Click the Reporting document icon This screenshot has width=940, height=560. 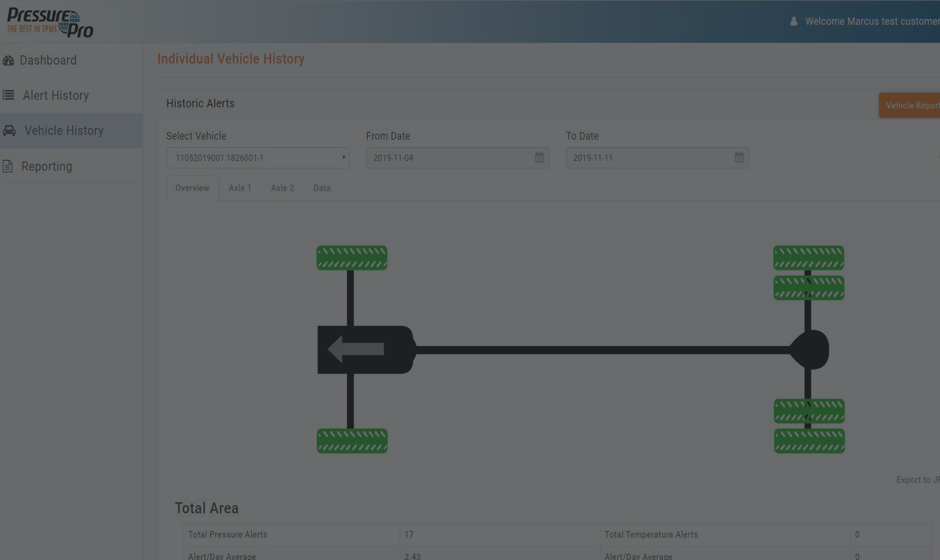[8, 166]
